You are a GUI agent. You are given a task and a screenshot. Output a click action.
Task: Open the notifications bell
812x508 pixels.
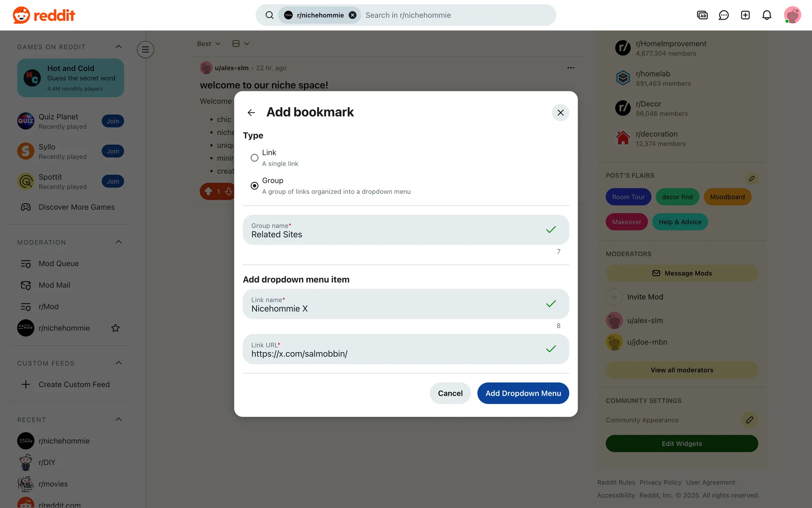(x=767, y=15)
